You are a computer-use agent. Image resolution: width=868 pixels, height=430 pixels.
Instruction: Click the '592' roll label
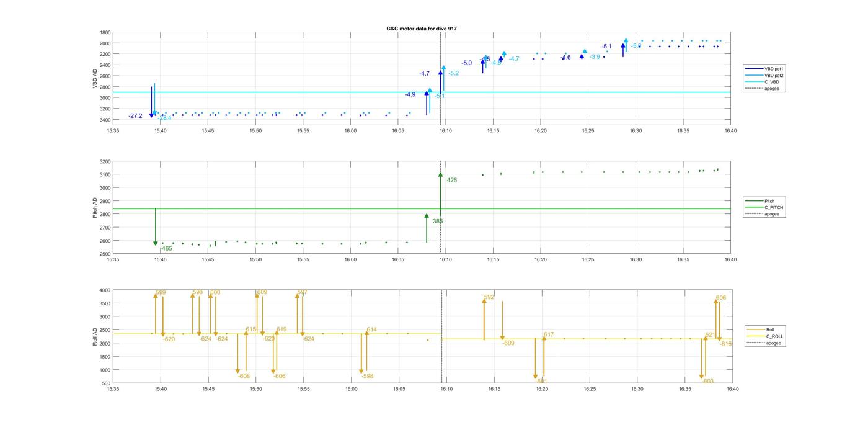click(489, 297)
